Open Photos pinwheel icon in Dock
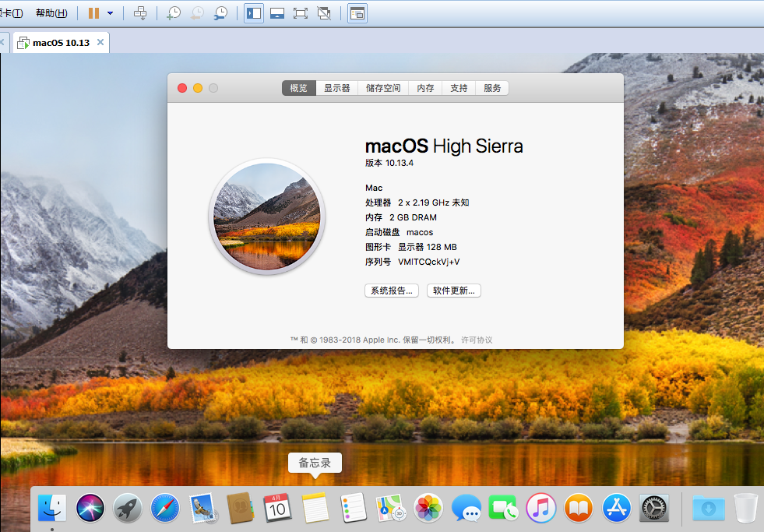 pyautogui.click(x=428, y=508)
